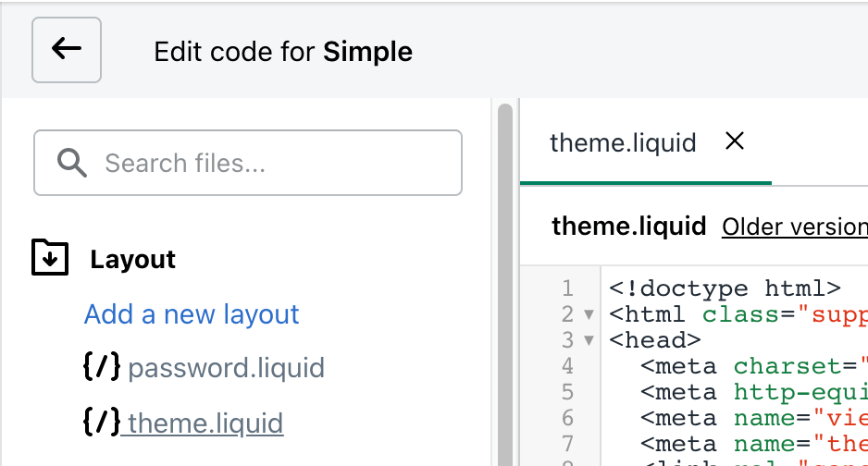The width and height of the screenshot is (868, 466).
Task: Open theme.liquid in the sidebar
Action: pyautogui.click(x=205, y=423)
